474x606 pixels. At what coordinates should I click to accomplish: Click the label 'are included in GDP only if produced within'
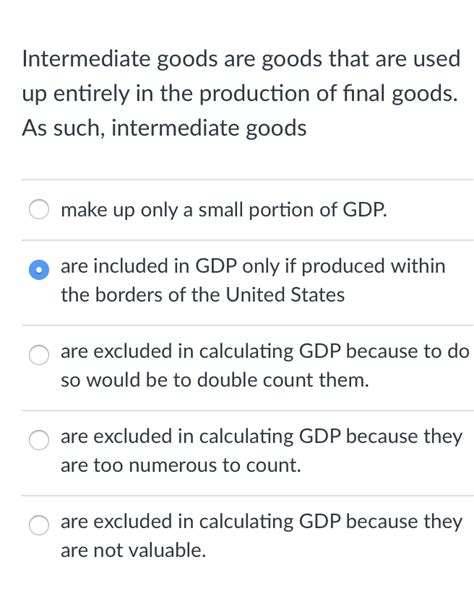tap(253, 267)
